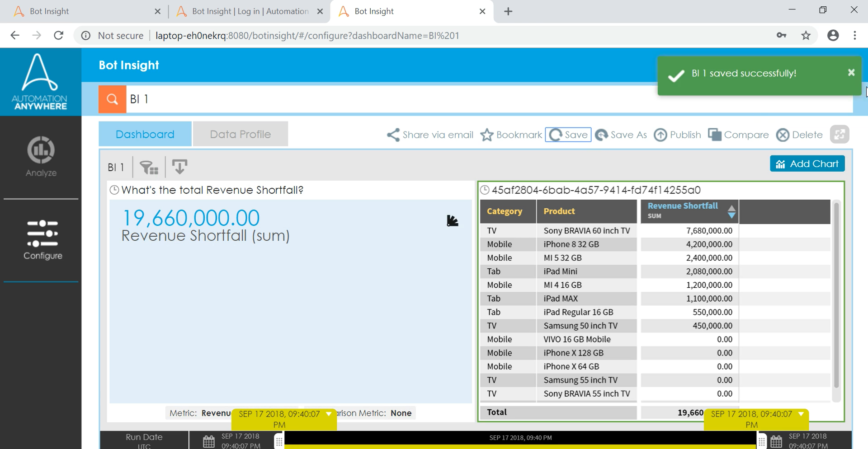
Task: Click the 7,680,000.00 revenue shortfall value
Action: click(x=709, y=230)
